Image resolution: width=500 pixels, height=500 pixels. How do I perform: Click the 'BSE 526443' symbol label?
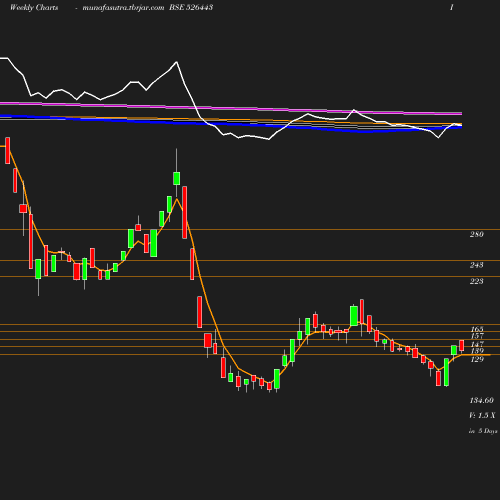(191, 7)
